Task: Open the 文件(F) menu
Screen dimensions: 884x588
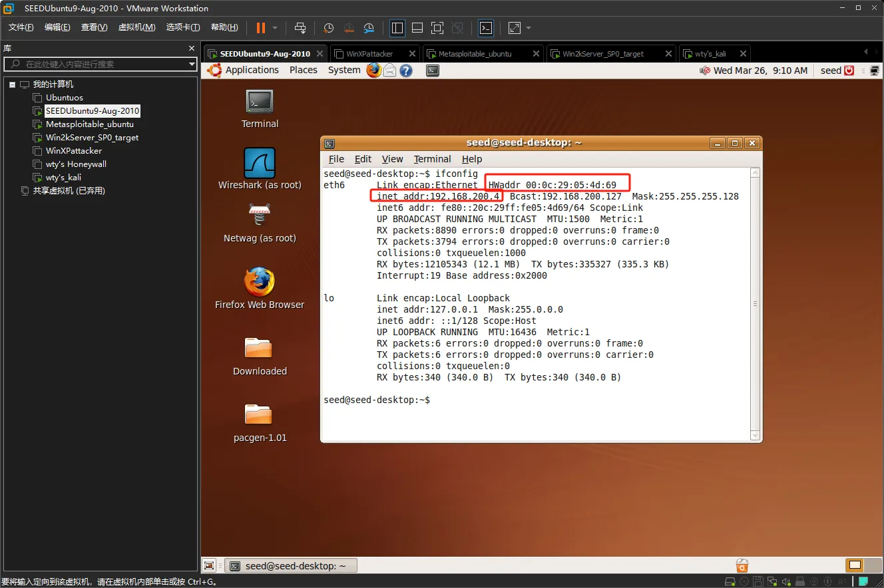Action: pos(21,27)
